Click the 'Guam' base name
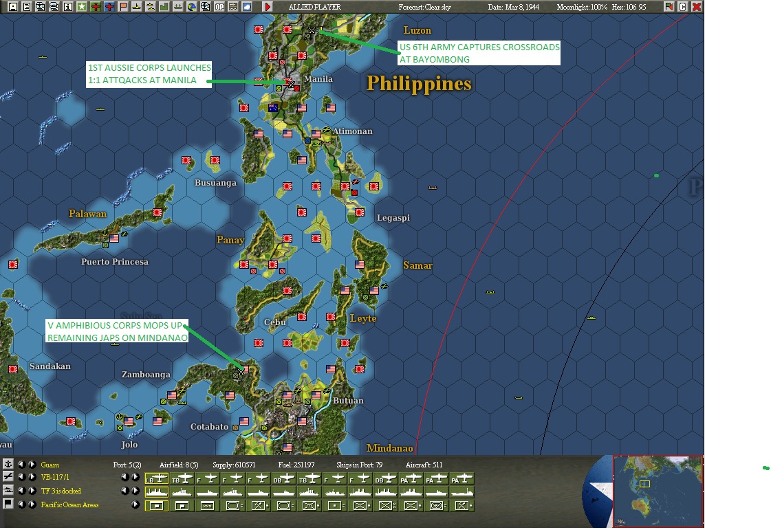This screenshot has width=782, height=532. click(50, 465)
